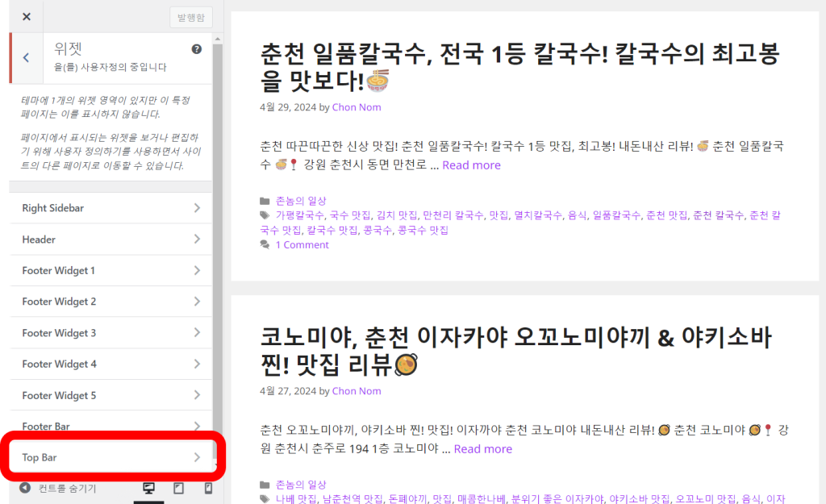The height and width of the screenshot is (504, 826).
Task: Click the folder icon in first post
Action: [x=265, y=201]
